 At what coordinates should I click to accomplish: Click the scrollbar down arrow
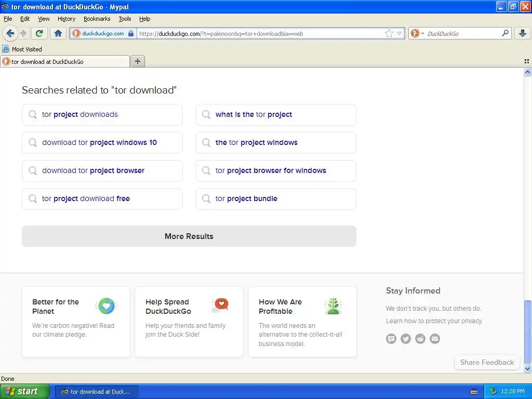(527, 368)
